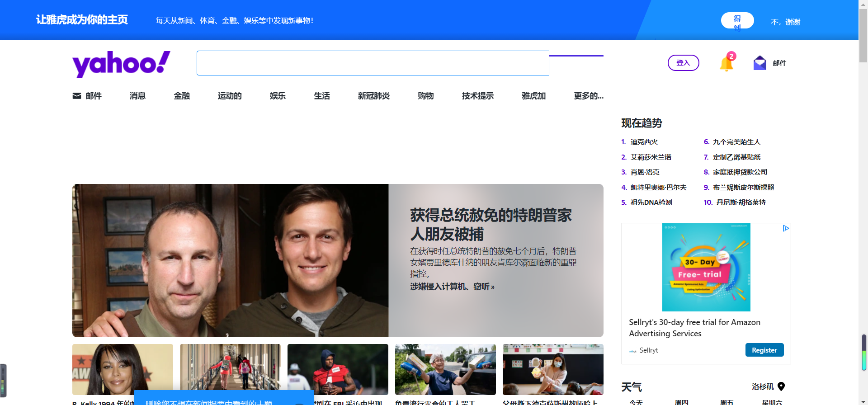Open the football player news thumbnail
The image size is (868, 405).
[338, 369]
